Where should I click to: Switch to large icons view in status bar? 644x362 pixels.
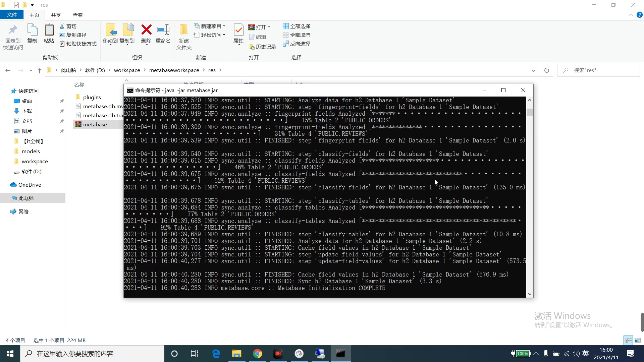click(x=638, y=340)
